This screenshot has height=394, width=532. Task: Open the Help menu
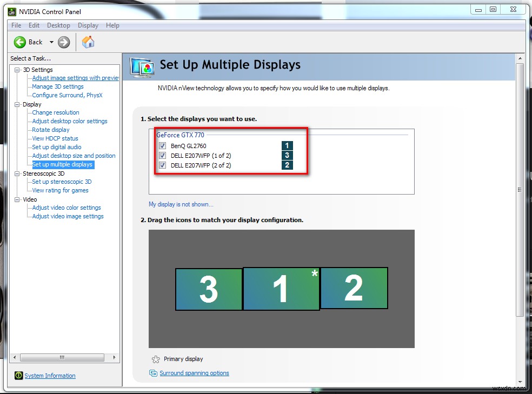pyautogui.click(x=112, y=25)
